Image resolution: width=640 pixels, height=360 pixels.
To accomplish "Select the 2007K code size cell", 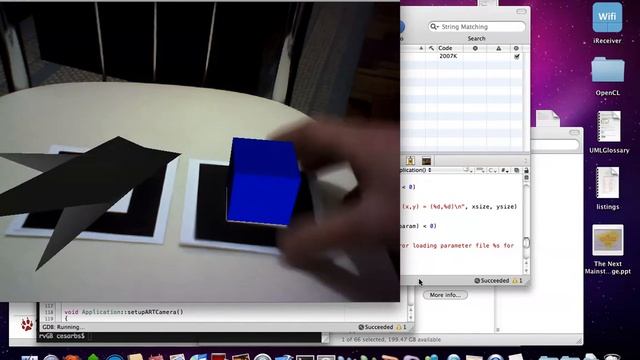I will pos(448,56).
